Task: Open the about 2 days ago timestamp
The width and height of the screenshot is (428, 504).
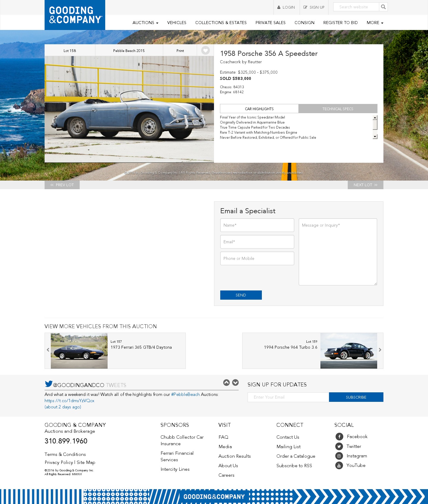Action: tap(63, 407)
